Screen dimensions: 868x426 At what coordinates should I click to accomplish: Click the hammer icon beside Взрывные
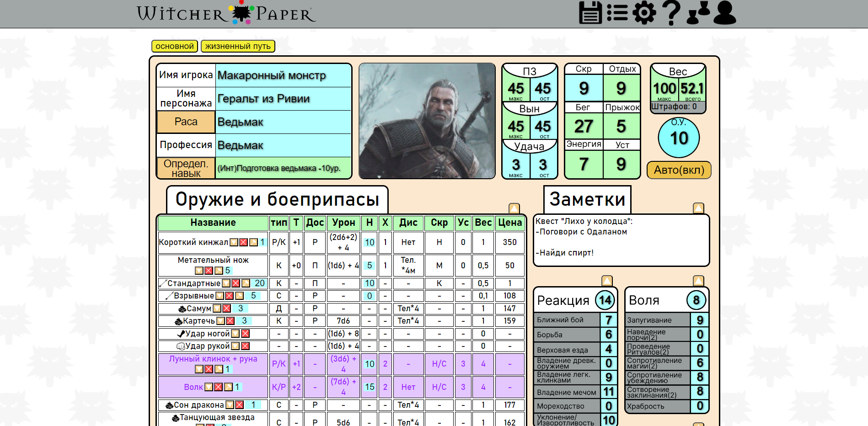[x=239, y=296]
